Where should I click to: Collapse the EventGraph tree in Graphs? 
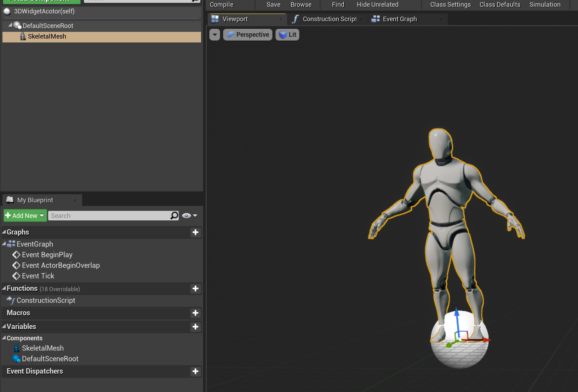tap(4, 244)
